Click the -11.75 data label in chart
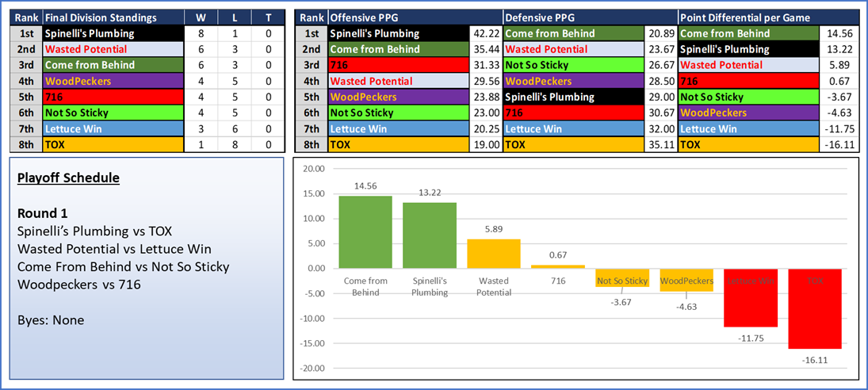Screen dimensions: 868x390 (x=750, y=338)
